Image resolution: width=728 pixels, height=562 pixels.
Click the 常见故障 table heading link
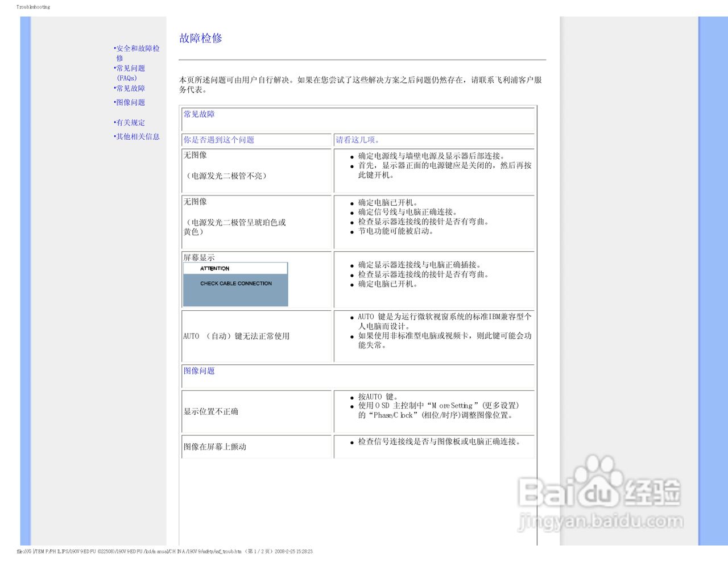[198, 114]
